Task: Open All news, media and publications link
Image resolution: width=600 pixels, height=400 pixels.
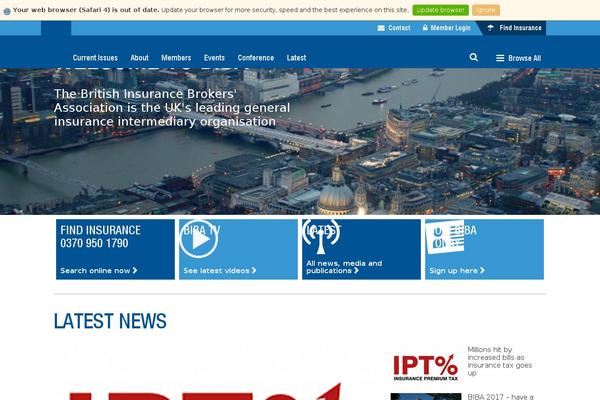Action: point(344,267)
